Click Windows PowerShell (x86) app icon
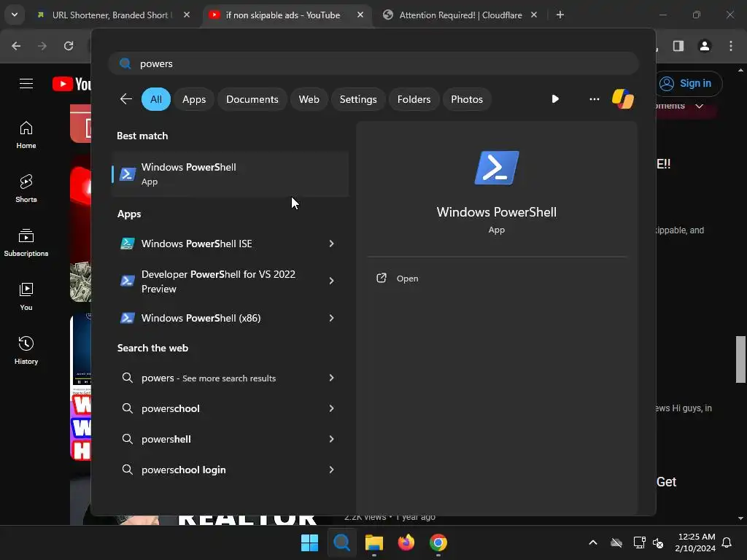This screenshot has width=747, height=560. click(127, 318)
